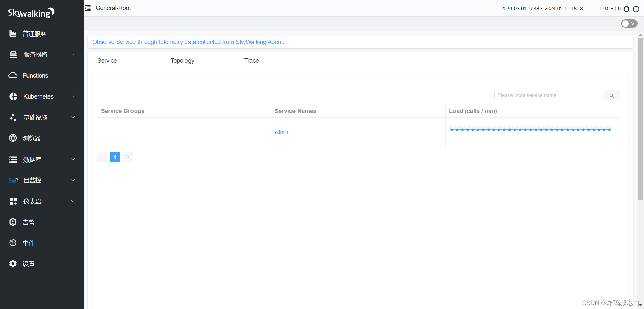Click the refresh icon beside UTC+0:0
644x309 pixels.
pos(626,9)
